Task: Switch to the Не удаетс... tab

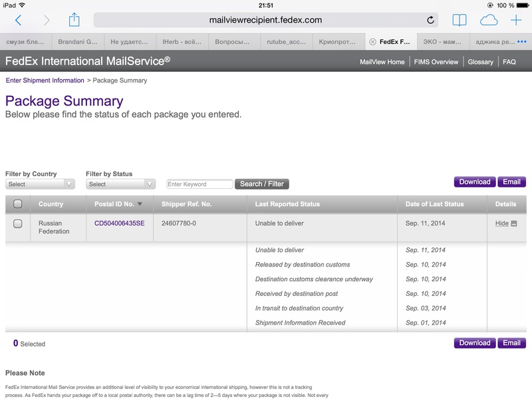Action: (x=130, y=42)
